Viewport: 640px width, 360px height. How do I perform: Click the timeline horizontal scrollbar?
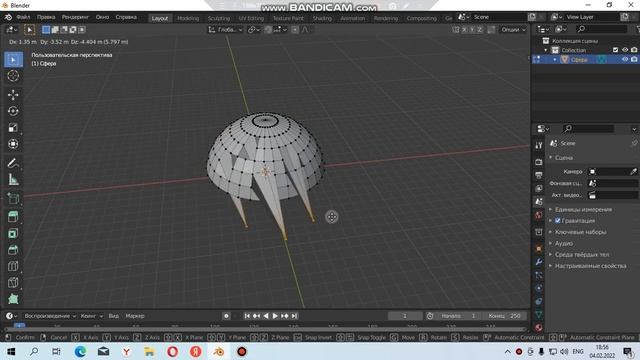(265, 329)
